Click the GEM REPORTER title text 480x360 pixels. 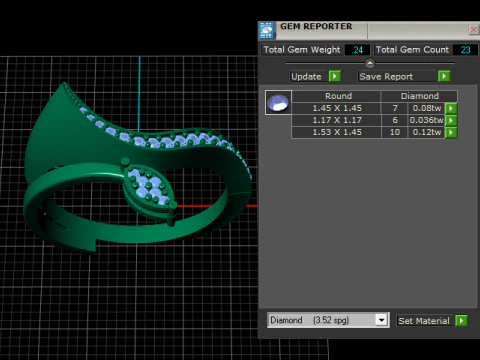click(316, 26)
